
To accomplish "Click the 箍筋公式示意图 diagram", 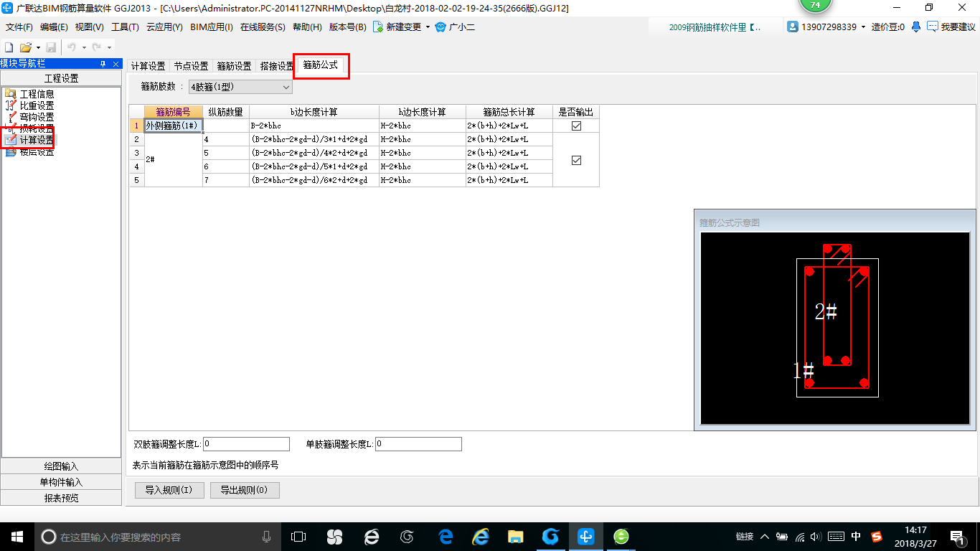I will [x=836, y=328].
